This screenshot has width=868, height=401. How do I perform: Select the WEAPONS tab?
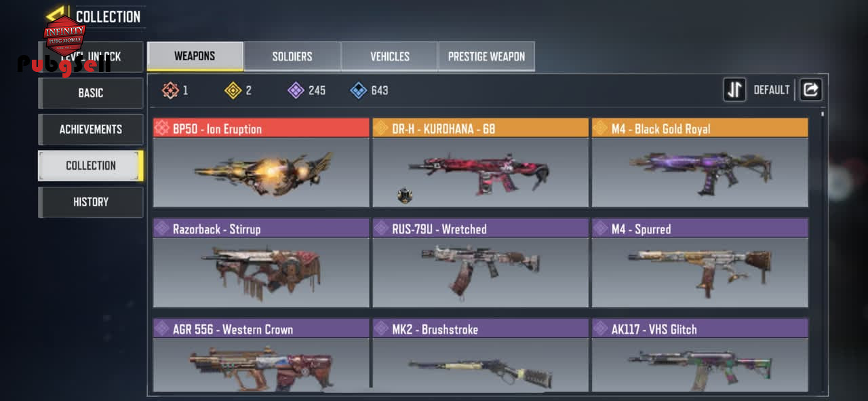(x=195, y=56)
